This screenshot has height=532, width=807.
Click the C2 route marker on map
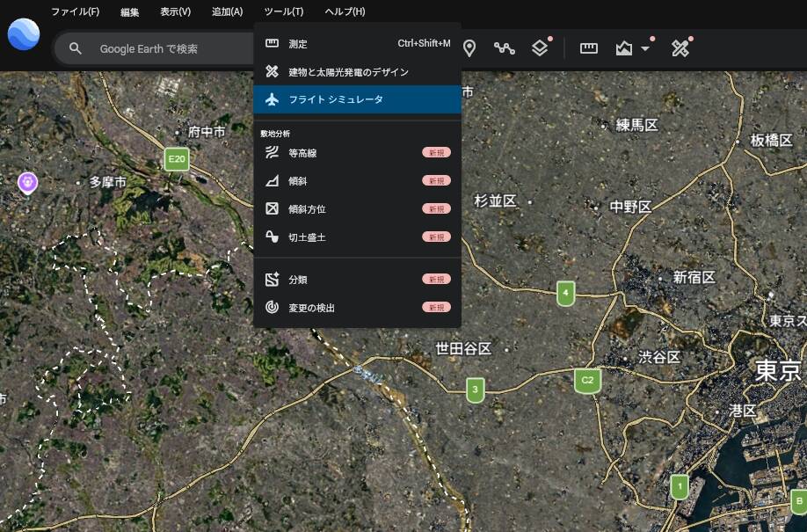pos(587,381)
